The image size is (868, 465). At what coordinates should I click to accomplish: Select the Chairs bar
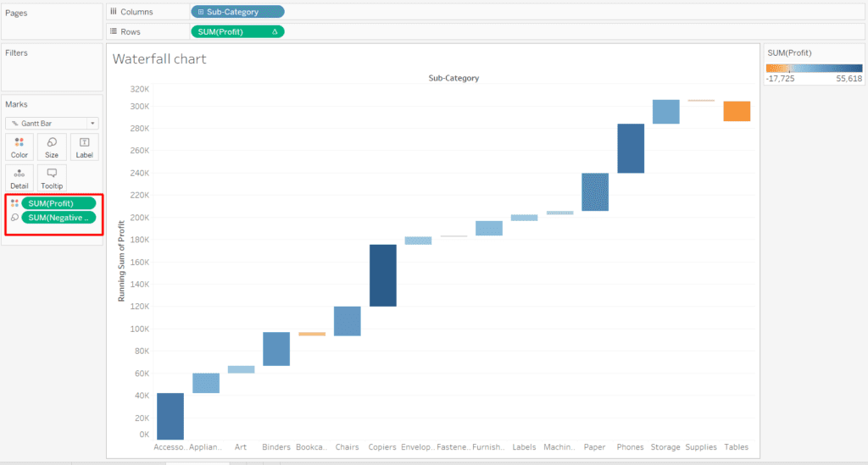tap(347, 321)
